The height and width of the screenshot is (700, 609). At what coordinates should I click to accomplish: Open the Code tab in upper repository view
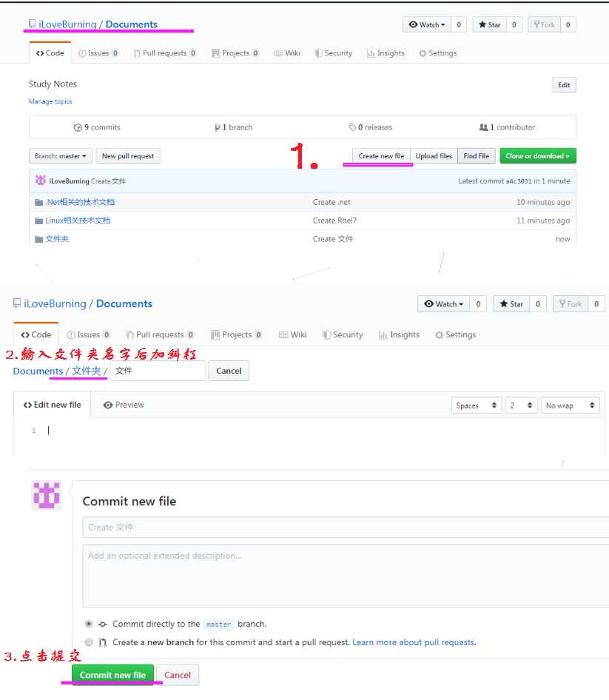click(50, 53)
